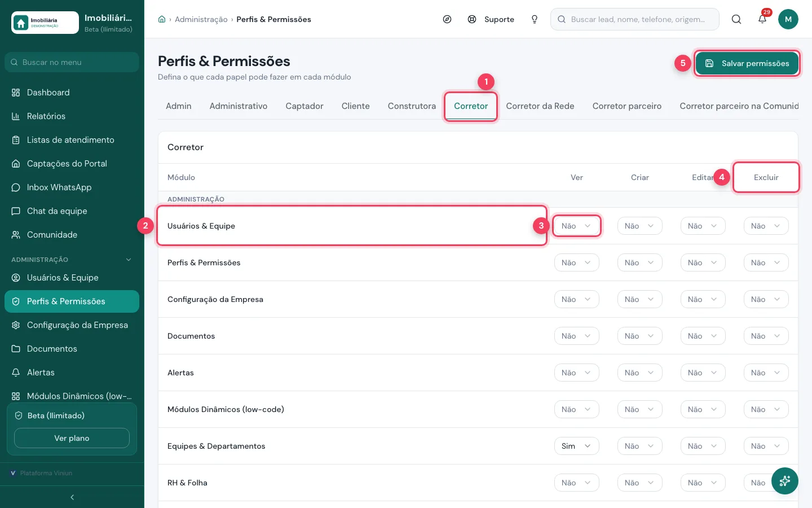812x508 pixels.
Task: Focus the global lead search field
Action: [635, 19]
